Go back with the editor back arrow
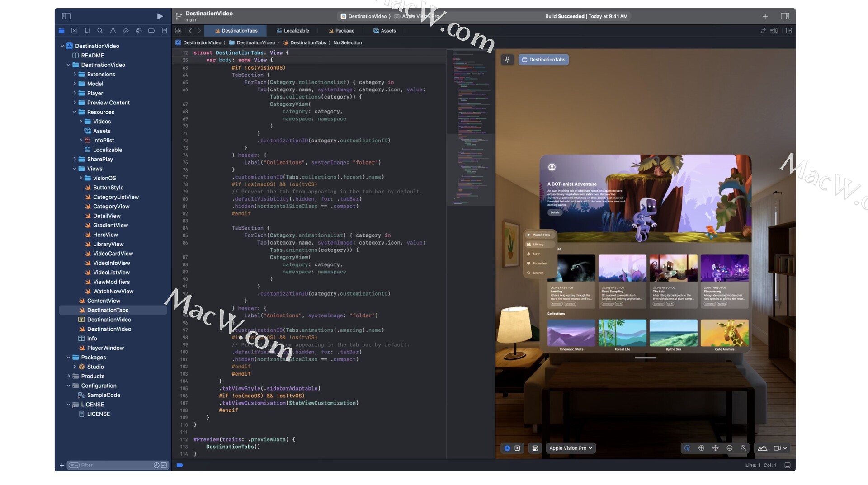 (191, 31)
